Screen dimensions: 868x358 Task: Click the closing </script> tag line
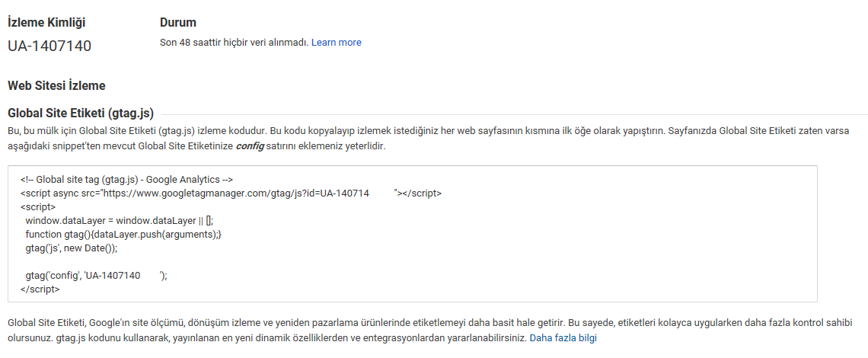click(40, 289)
